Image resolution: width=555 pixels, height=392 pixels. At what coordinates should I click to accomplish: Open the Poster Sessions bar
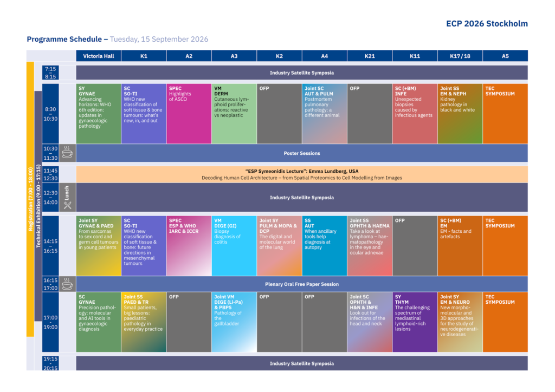(301, 153)
